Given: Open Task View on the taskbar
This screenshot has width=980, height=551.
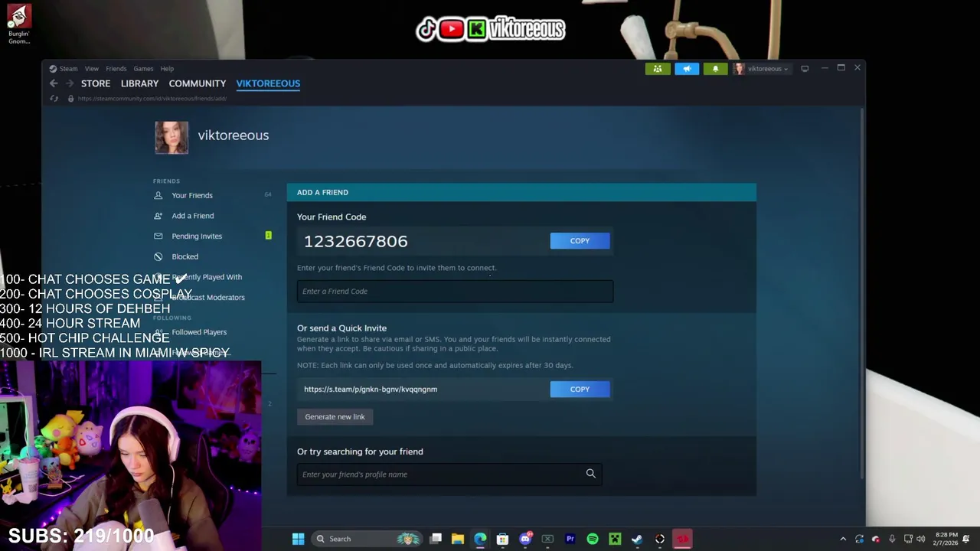Looking at the screenshot, I should tap(436, 539).
